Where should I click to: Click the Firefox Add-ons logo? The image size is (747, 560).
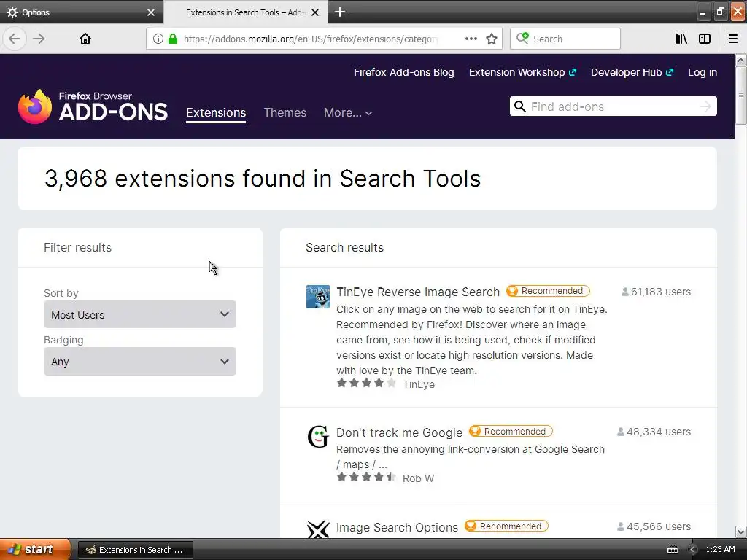pos(93,107)
